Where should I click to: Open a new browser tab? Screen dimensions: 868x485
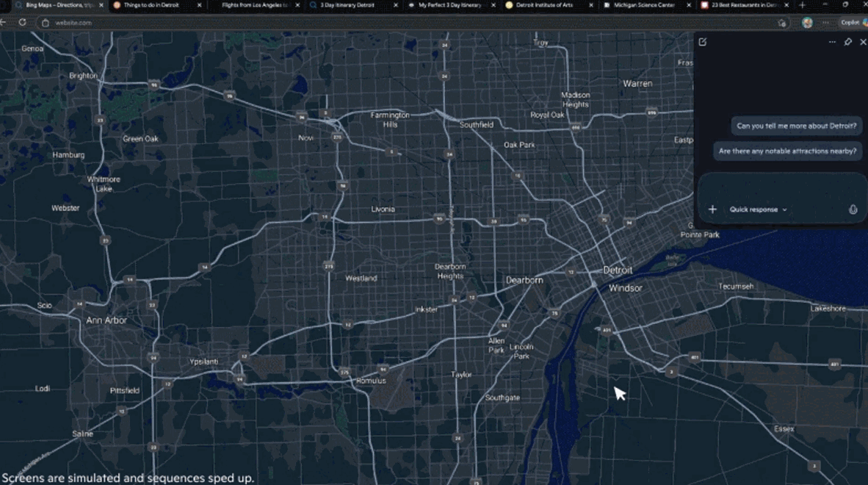[x=802, y=5]
